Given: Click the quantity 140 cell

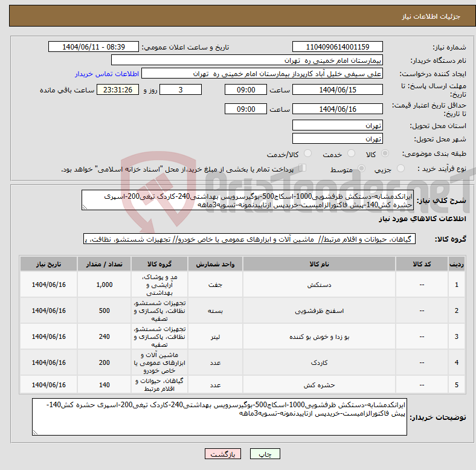Looking at the screenshot, I should 104,385.
